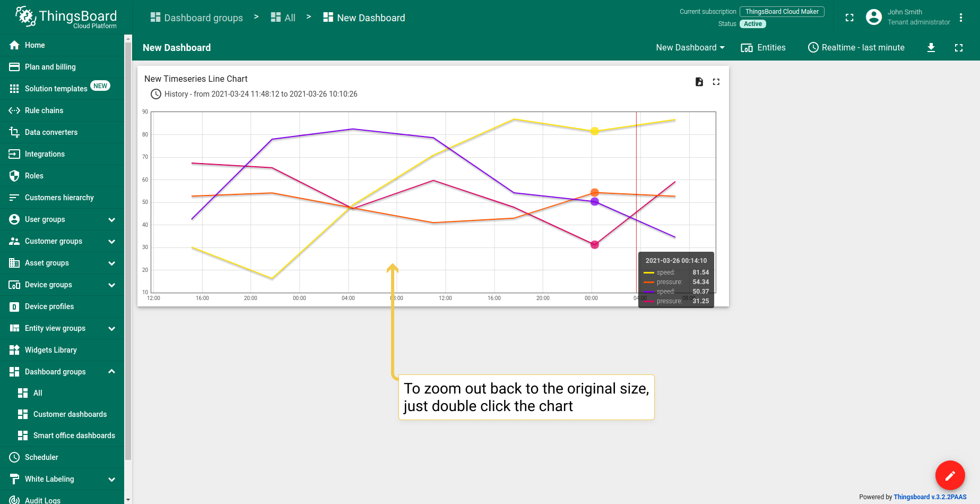Expand Customer groups submenu
The image size is (980, 504).
click(x=111, y=241)
